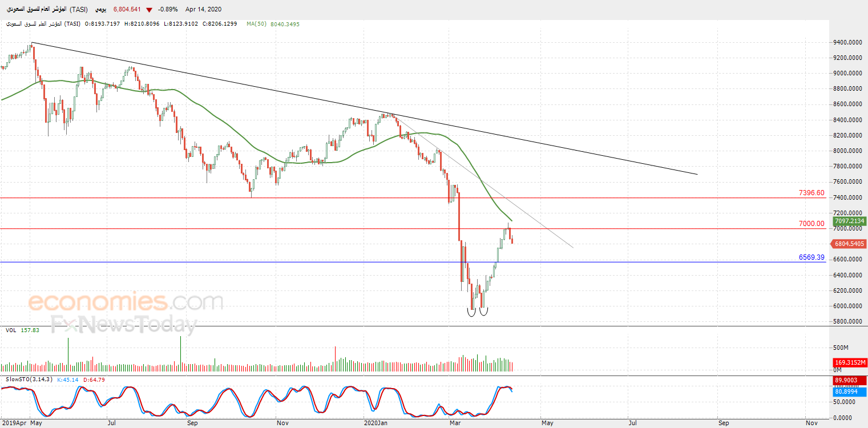This screenshot has width=868, height=428.
Task: Click the 500M volume axis label
Action: [842, 348]
